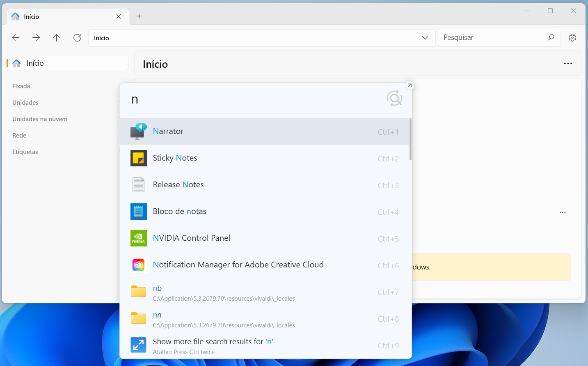588x366 pixels.
Task: Navigate up one folder level
Action: click(57, 38)
